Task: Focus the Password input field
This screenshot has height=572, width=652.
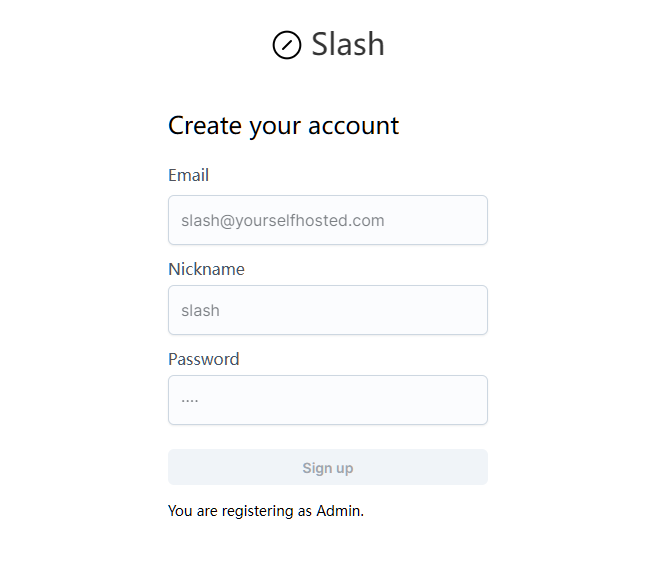Action: click(328, 400)
